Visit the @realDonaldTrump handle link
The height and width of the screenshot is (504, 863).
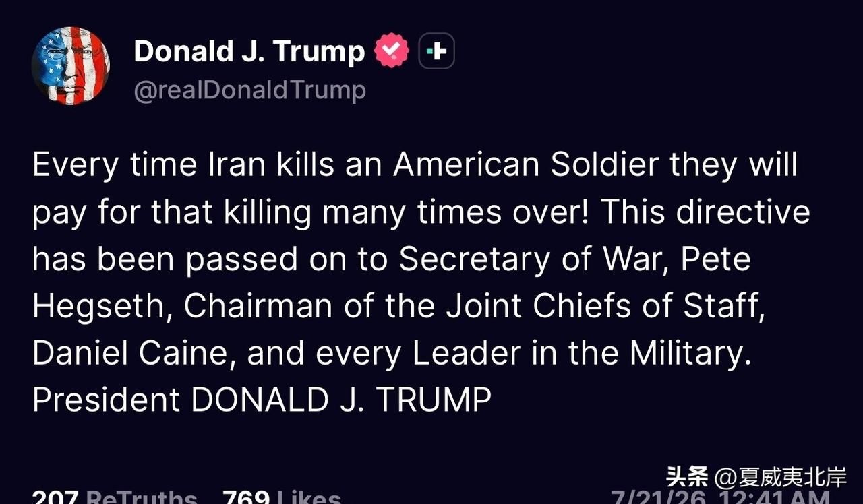point(249,90)
